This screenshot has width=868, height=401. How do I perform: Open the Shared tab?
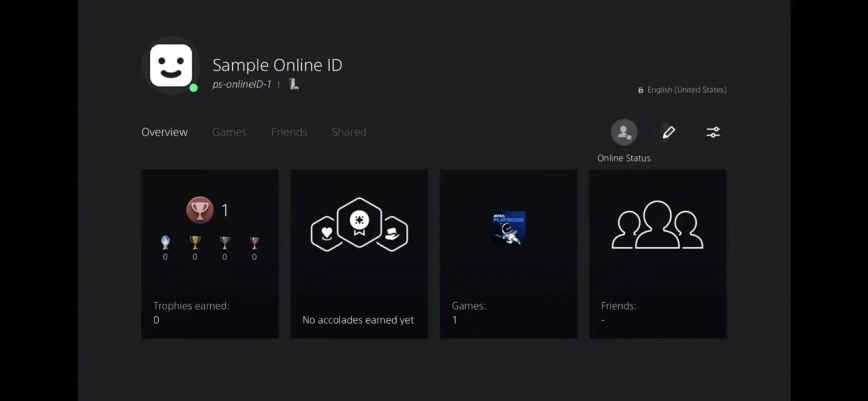pyautogui.click(x=349, y=132)
